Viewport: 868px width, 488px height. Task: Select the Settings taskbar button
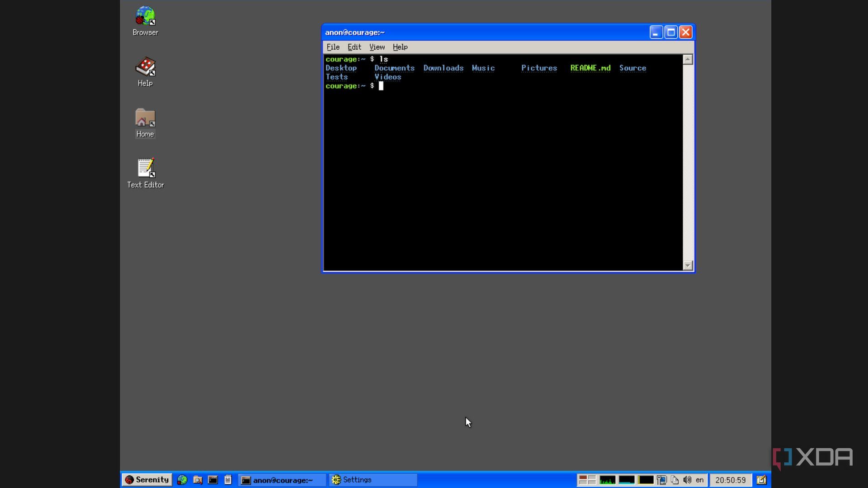click(373, 480)
